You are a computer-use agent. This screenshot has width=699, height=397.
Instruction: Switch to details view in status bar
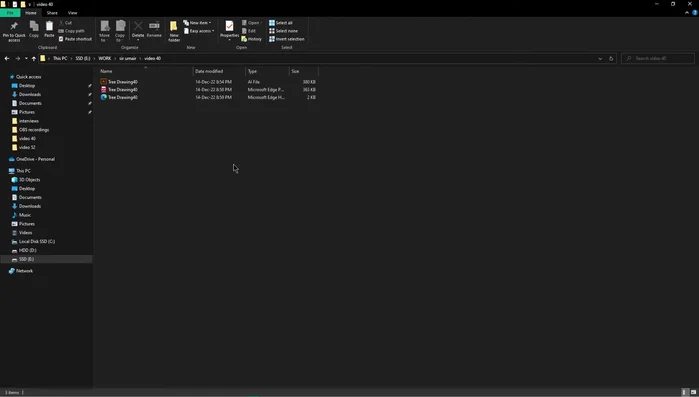point(685,392)
